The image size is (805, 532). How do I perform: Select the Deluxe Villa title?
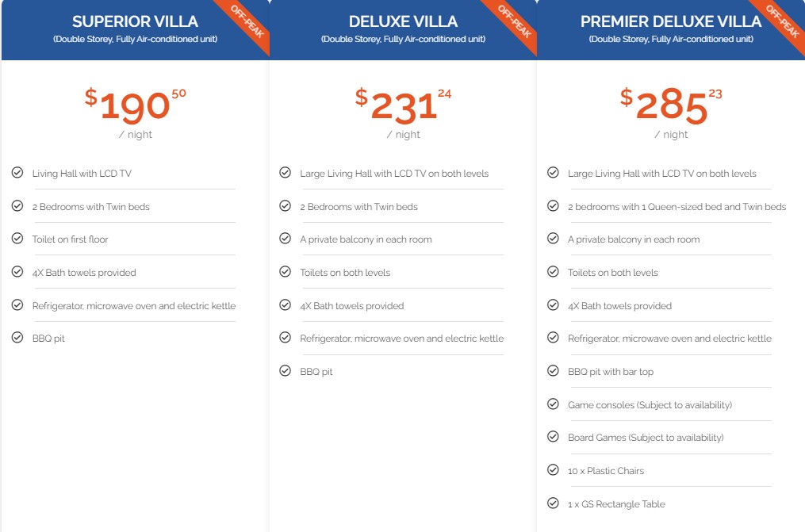tap(403, 21)
